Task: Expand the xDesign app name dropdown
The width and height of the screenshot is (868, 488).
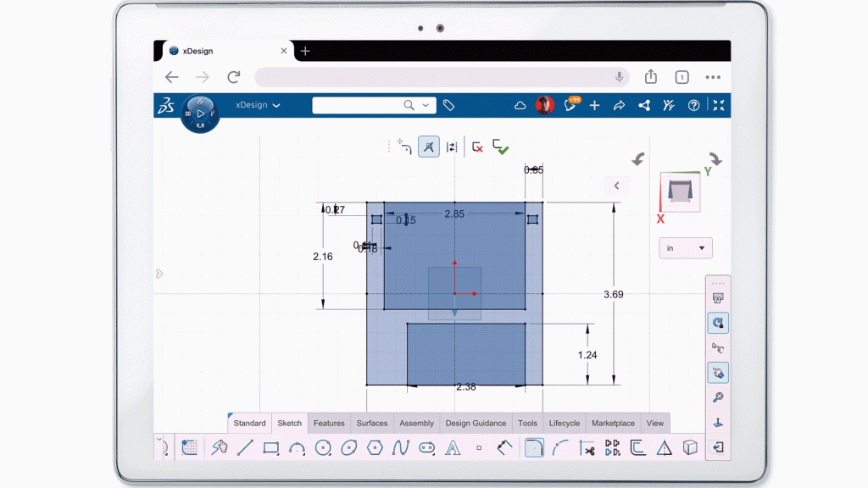Action: (x=258, y=105)
